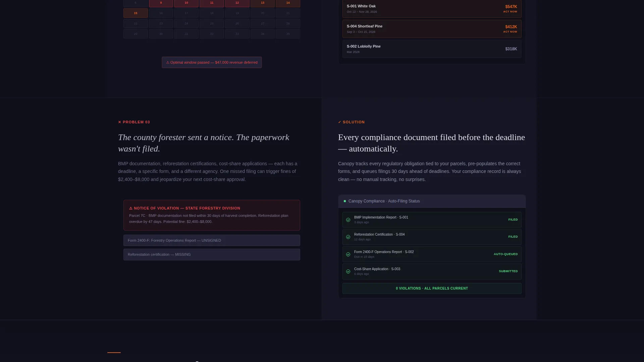Click the Parcel 7C violation description text

tap(209, 219)
